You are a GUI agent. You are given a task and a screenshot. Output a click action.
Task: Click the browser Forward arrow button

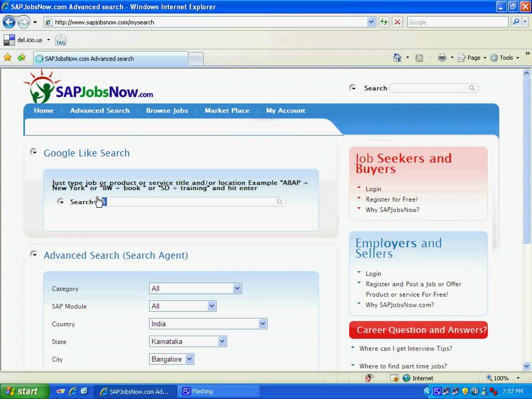coord(23,22)
